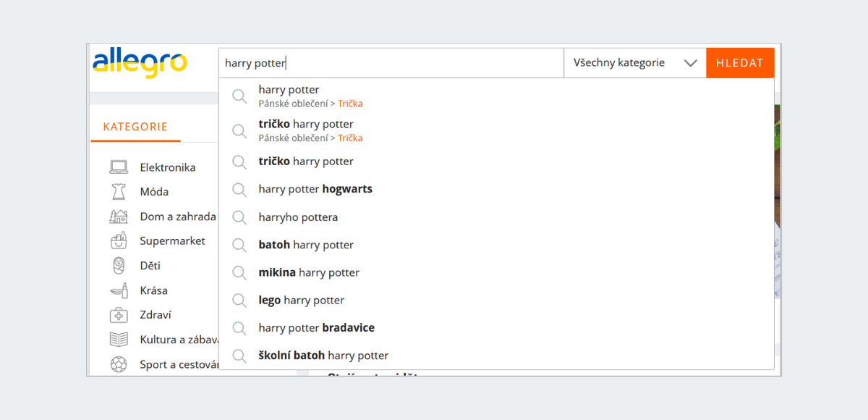The height and width of the screenshot is (420, 868).
Task: Click magnifier icon beside lego harry potter
Action: pos(239,301)
